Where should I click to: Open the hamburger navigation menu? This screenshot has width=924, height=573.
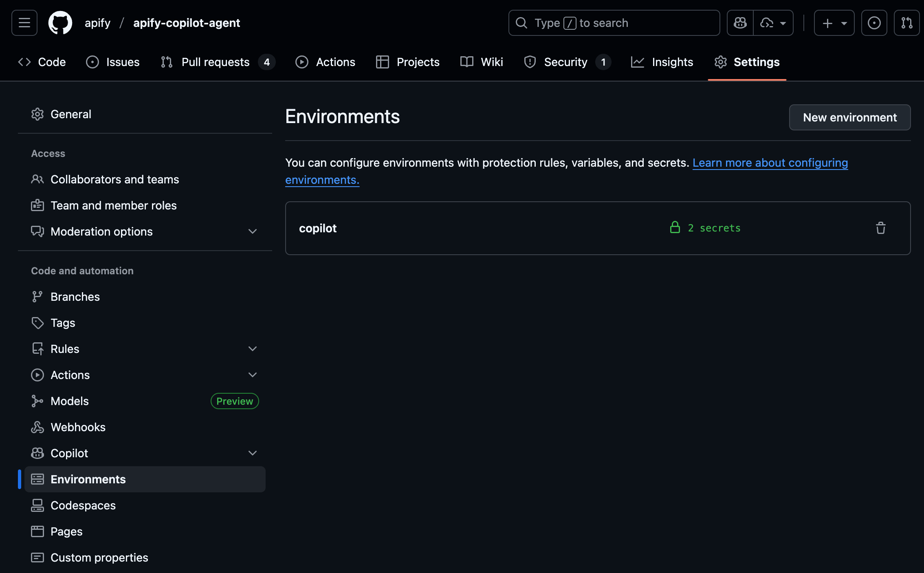tap(24, 22)
